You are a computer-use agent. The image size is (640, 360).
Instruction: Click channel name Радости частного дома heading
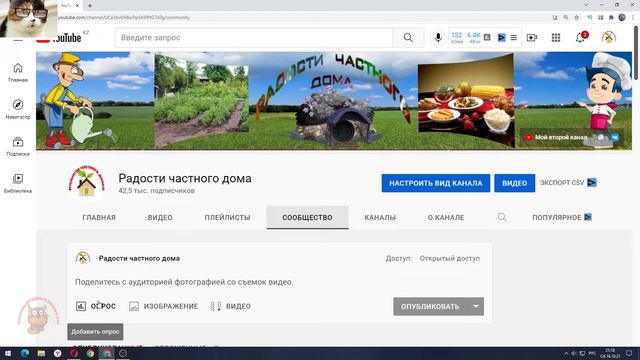185,178
